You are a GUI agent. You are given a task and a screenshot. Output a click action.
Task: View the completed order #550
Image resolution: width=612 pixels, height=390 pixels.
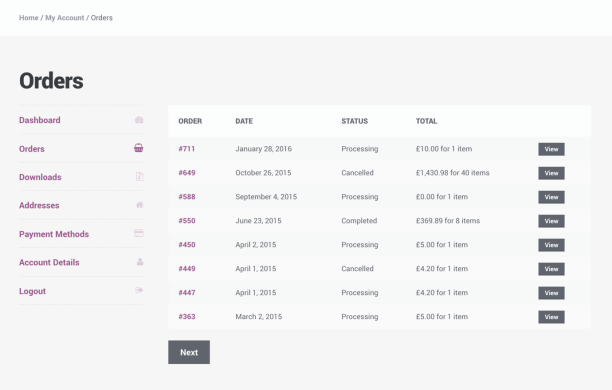(x=552, y=221)
